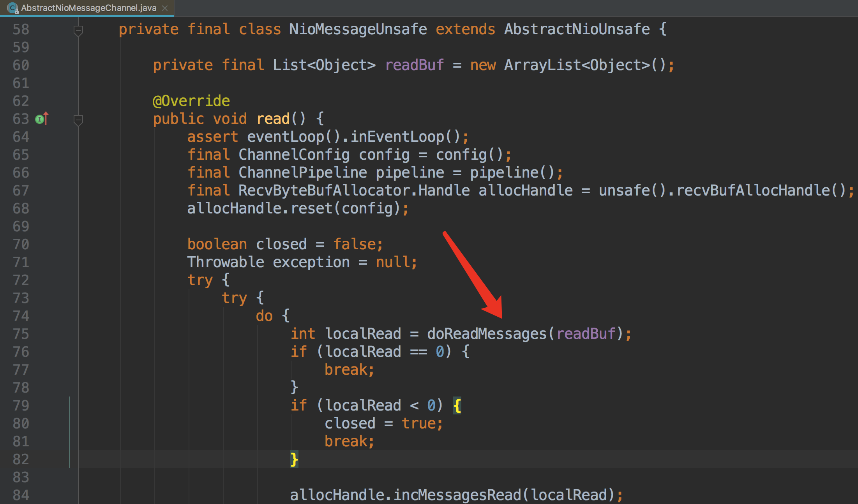Click line number 75 in the gutter
Viewport: 858px width, 504px height.
(x=21, y=334)
